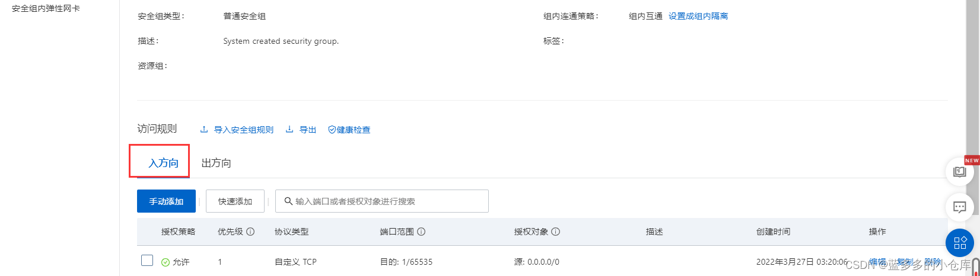Click the info icon beside 优先级
The height and width of the screenshot is (276, 980).
(250, 232)
